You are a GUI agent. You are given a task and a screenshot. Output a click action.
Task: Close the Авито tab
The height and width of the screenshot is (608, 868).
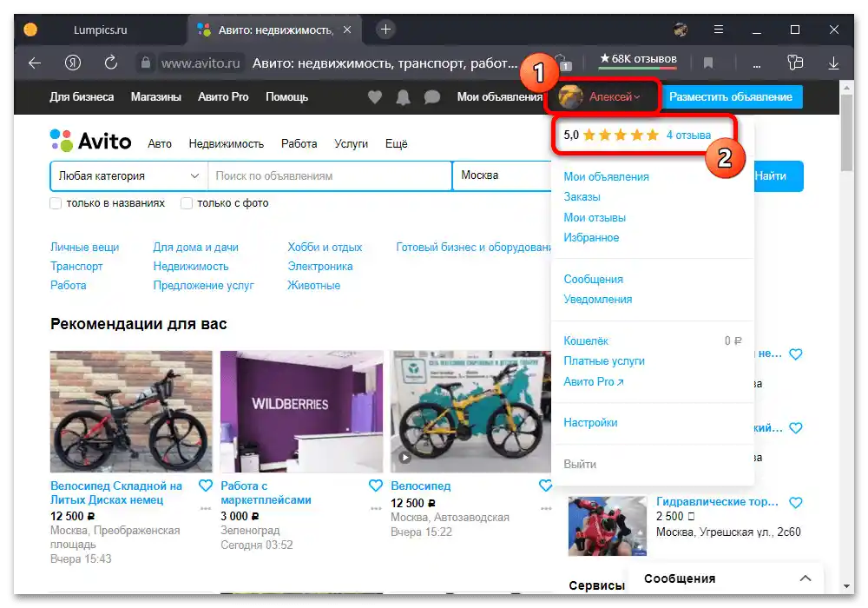[347, 30]
